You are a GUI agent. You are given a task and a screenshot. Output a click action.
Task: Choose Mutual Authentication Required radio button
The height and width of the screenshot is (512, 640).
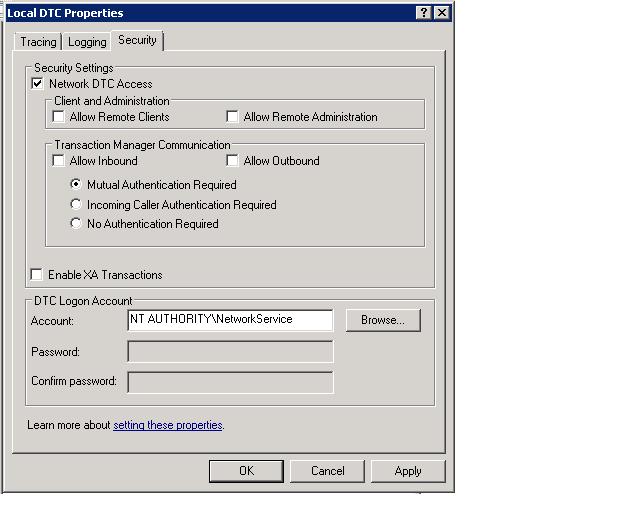point(76,184)
